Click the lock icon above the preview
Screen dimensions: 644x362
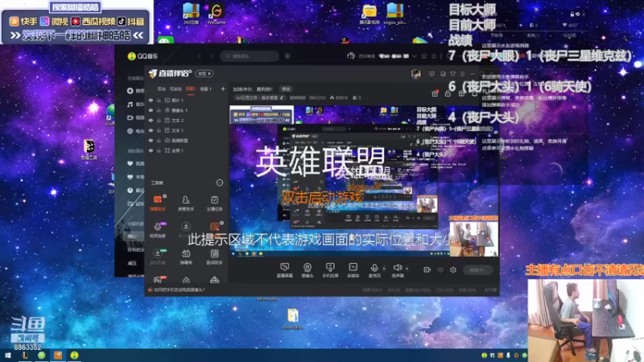(x=448, y=94)
